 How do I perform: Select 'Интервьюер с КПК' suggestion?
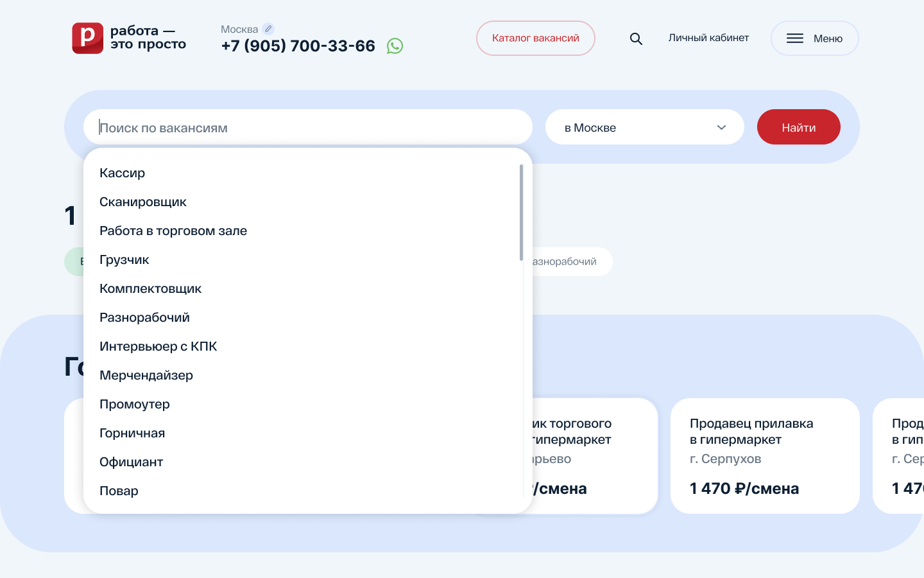158,346
